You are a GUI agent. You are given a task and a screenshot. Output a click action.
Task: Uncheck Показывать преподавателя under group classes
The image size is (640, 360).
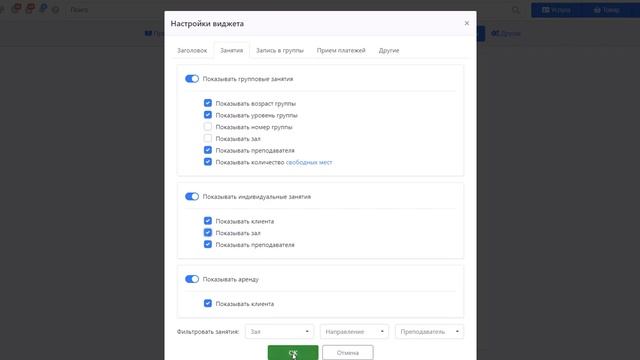pyautogui.click(x=208, y=150)
